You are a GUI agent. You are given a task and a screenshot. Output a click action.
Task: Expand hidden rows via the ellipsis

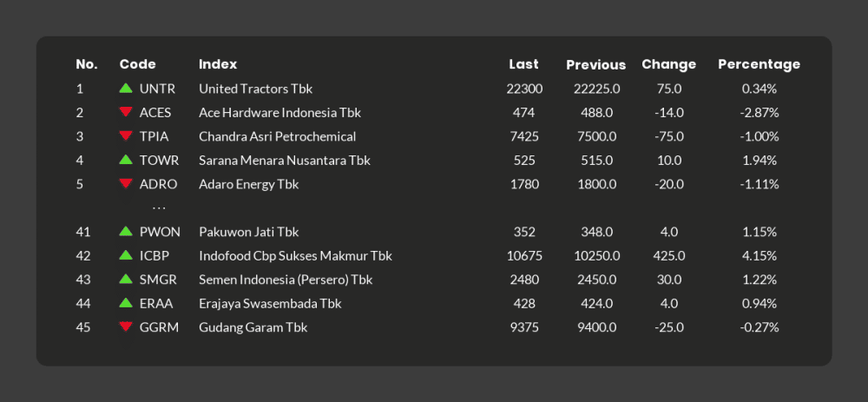coord(159,208)
